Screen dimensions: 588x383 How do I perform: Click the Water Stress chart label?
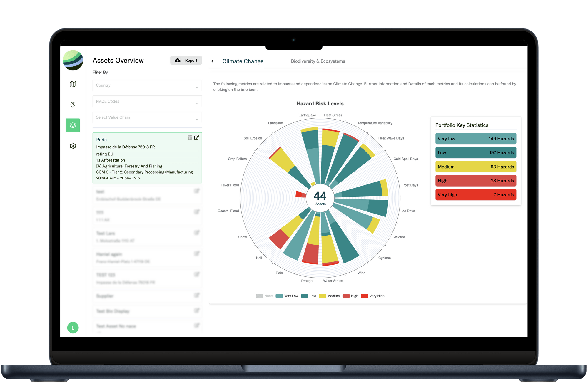(333, 281)
